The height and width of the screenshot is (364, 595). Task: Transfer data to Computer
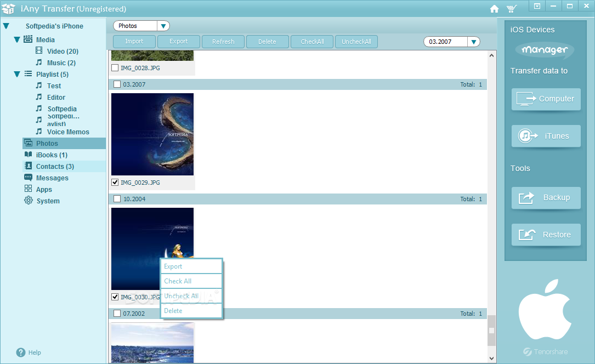tap(546, 99)
